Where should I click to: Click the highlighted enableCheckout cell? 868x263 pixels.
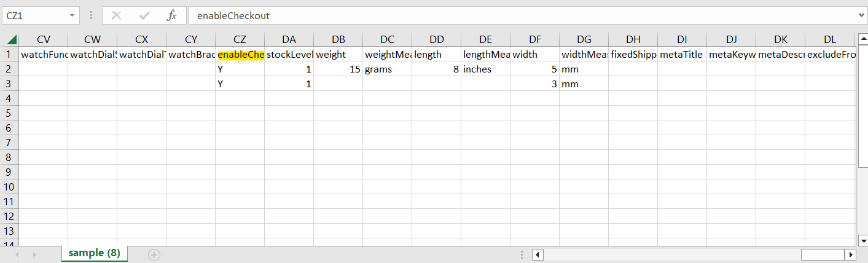tap(240, 54)
